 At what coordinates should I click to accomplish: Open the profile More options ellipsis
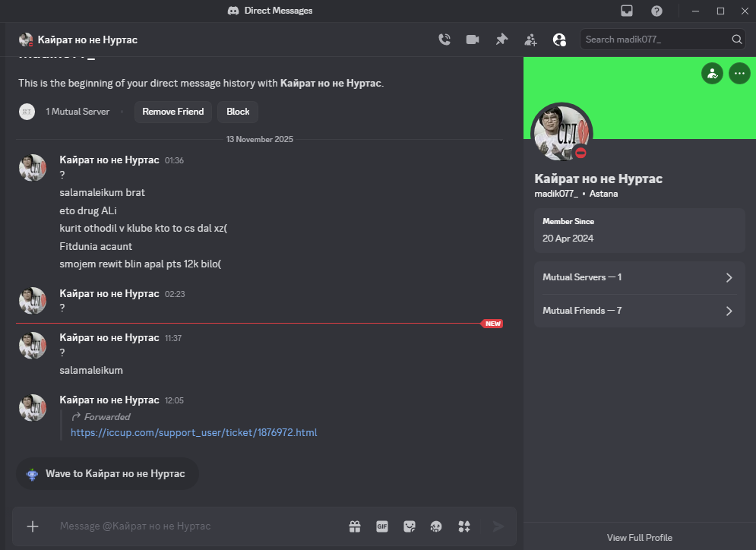click(x=739, y=74)
